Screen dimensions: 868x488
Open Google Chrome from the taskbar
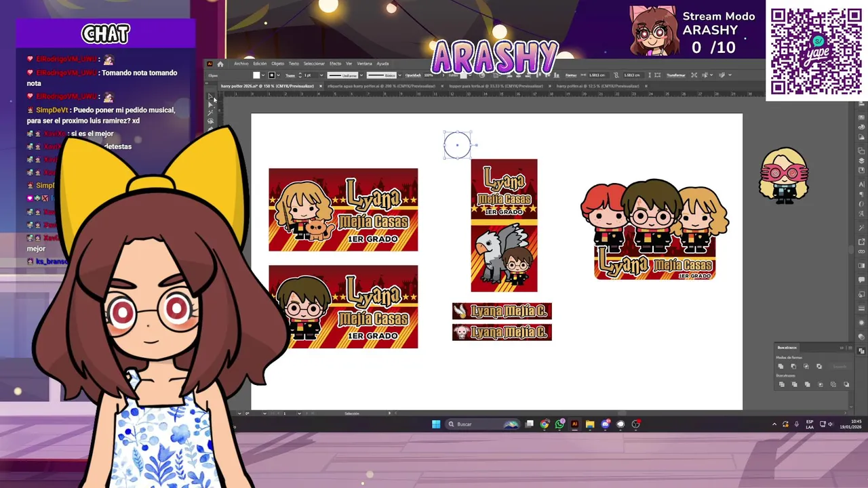(x=545, y=424)
